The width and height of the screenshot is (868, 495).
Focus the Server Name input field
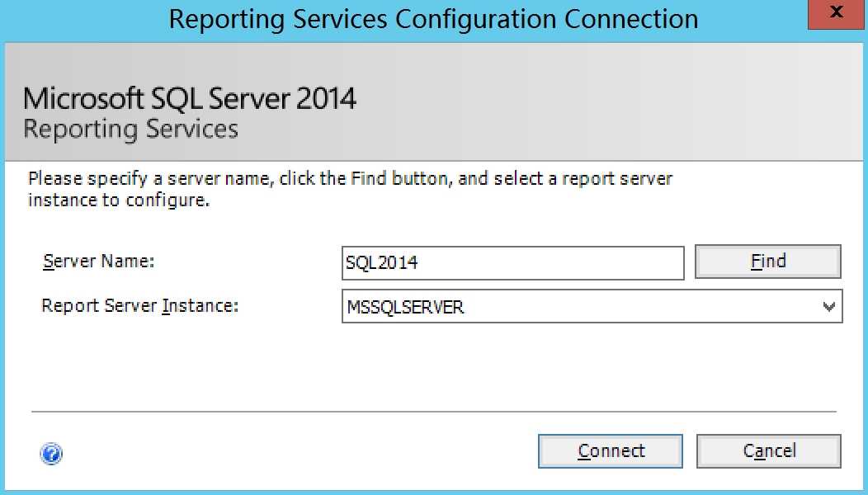click(513, 263)
